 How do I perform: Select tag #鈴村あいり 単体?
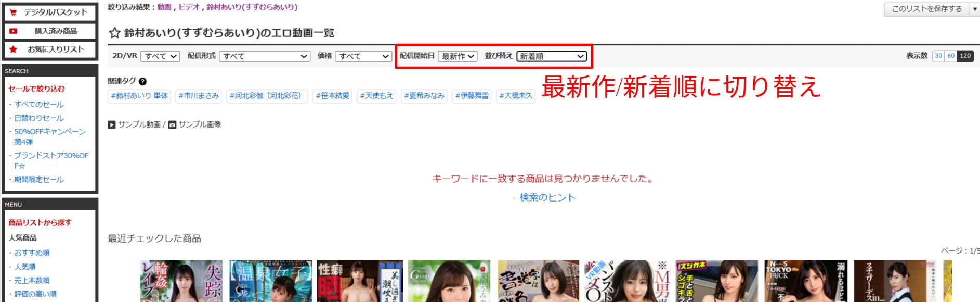tap(139, 96)
